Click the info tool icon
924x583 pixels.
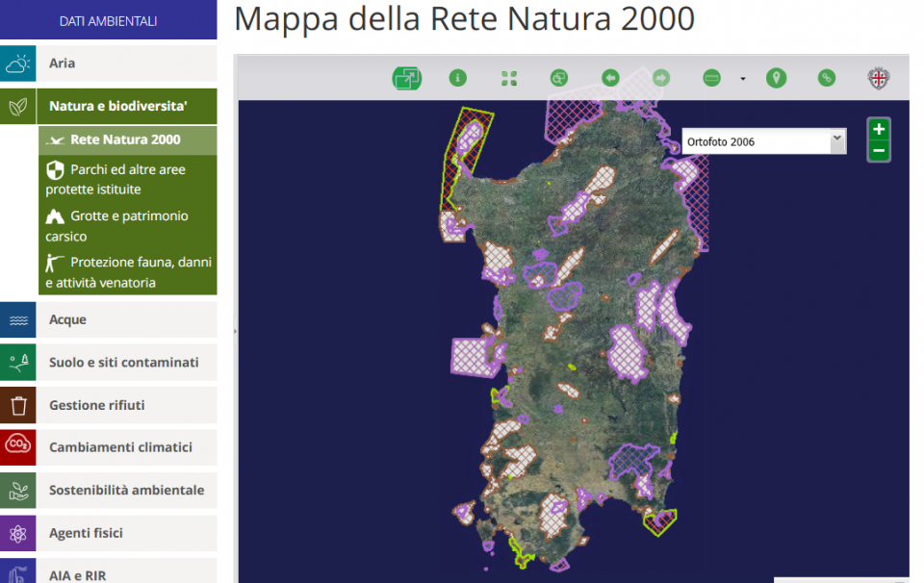[x=458, y=79]
